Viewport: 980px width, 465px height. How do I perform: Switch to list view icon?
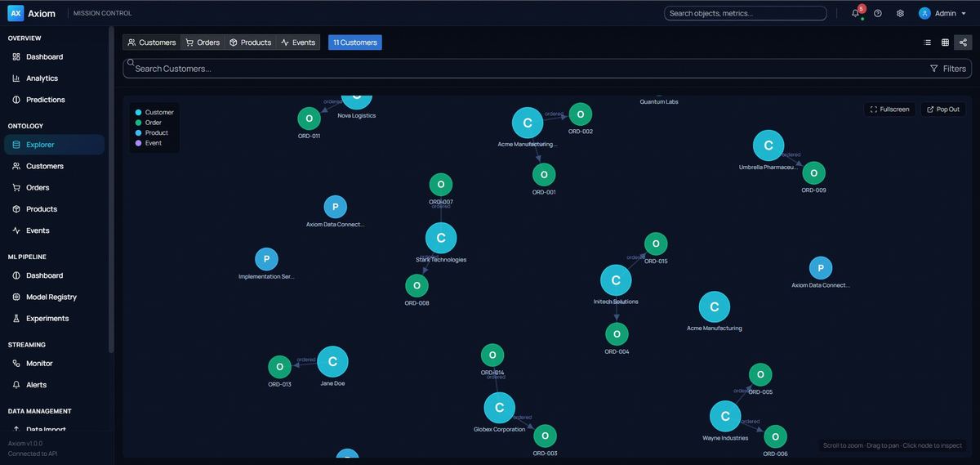tap(927, 42)
